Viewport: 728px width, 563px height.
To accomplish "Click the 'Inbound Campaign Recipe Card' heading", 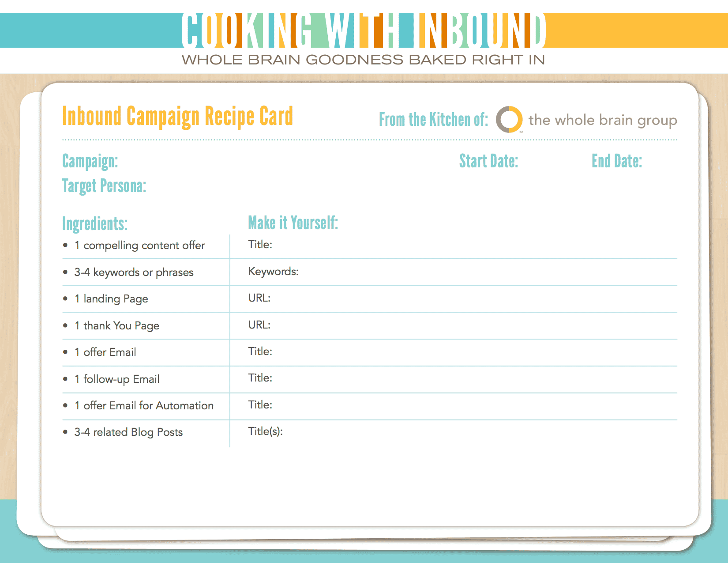I will 177,117.
